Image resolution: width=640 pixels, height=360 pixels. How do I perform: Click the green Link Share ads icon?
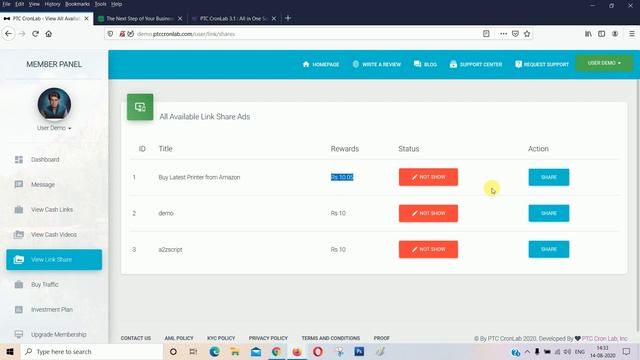(x=140, y=107)
